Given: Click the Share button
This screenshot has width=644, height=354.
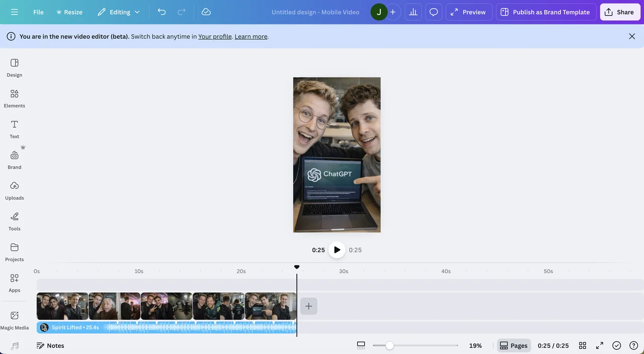Looking at the screenshot, I should [620, 12].
